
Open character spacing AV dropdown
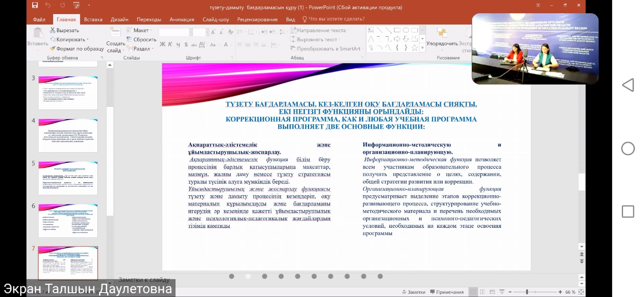pos(202,44)
